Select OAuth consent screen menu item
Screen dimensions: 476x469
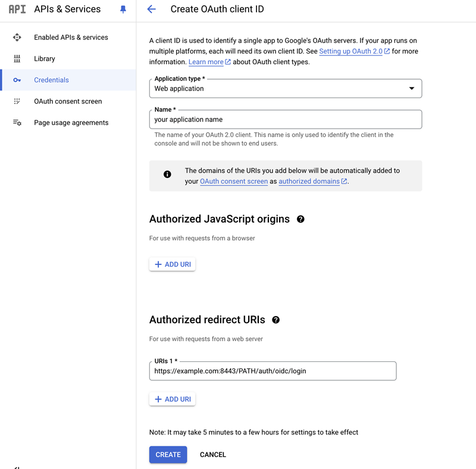click(x=68, y=102)
